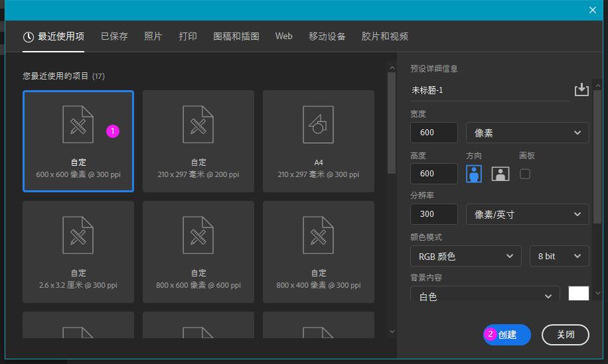Click the preset details panel scrollbar
This screenshot has width=608, height=364.
click(597, 157)
